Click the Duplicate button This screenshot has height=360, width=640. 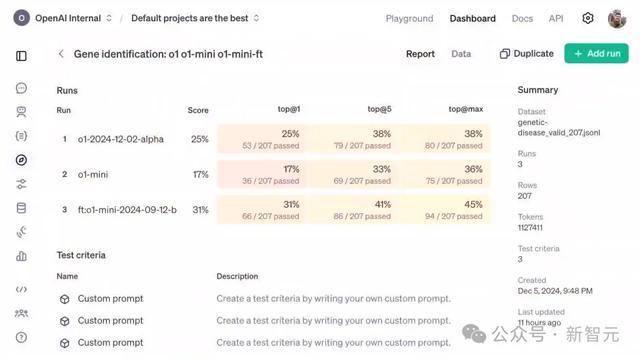tap(527, 54)
